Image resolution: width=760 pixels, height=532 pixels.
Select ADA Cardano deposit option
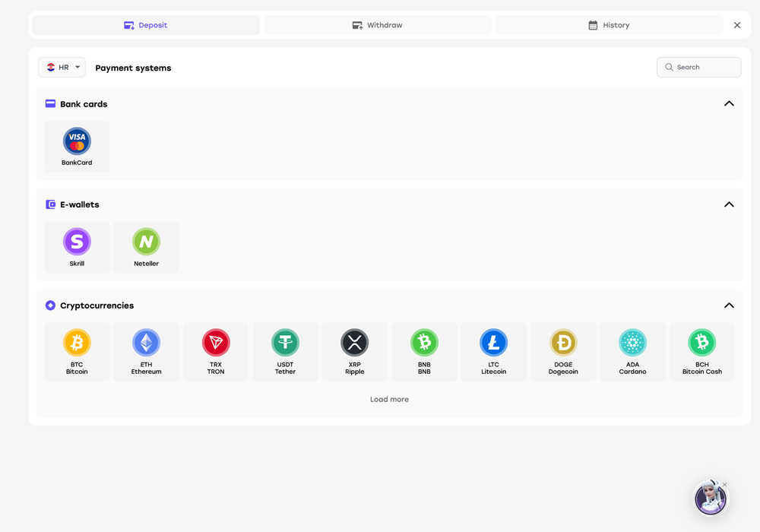click(632, 352)
